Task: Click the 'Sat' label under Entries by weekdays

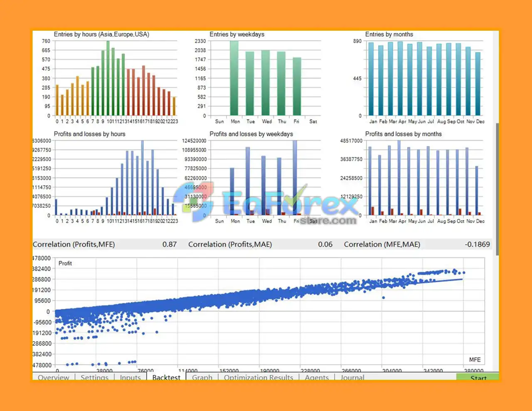Action: coord(313,122)
